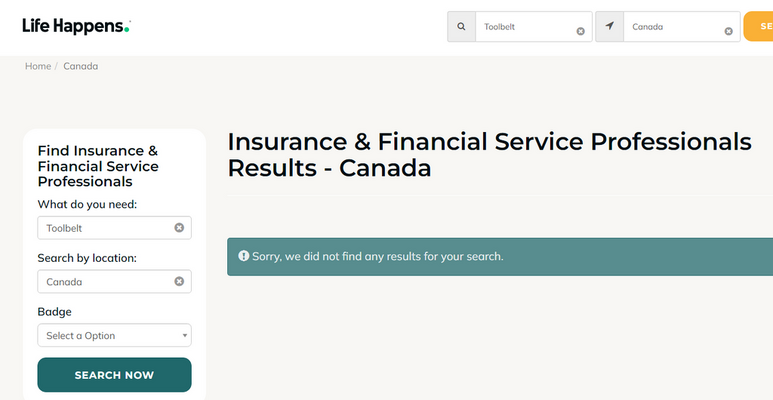Screen dimensions: 773x400
Task: Clear the sidebar 'What do you need' field
Action: tap(179, 227)
